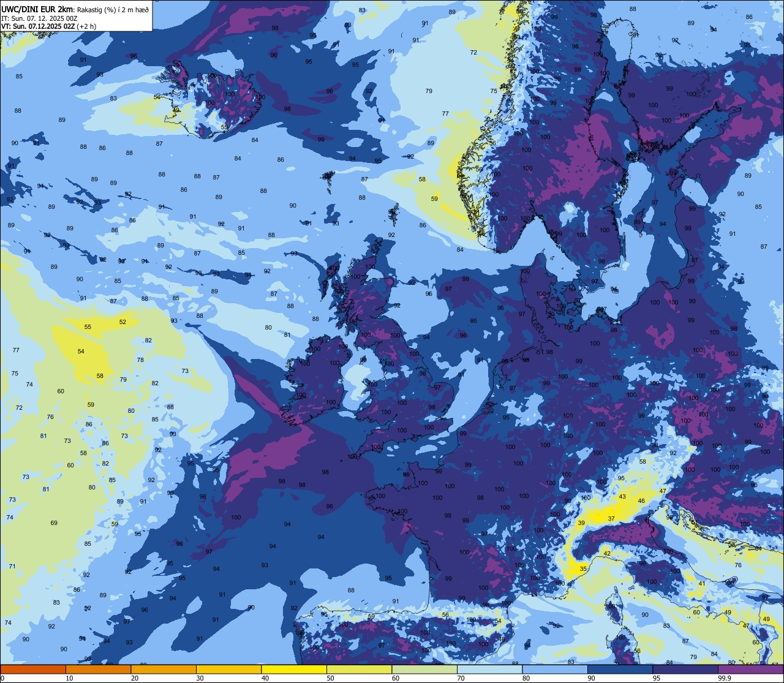
Task: Click the legend tick label "30"
Action: (200, 678)
